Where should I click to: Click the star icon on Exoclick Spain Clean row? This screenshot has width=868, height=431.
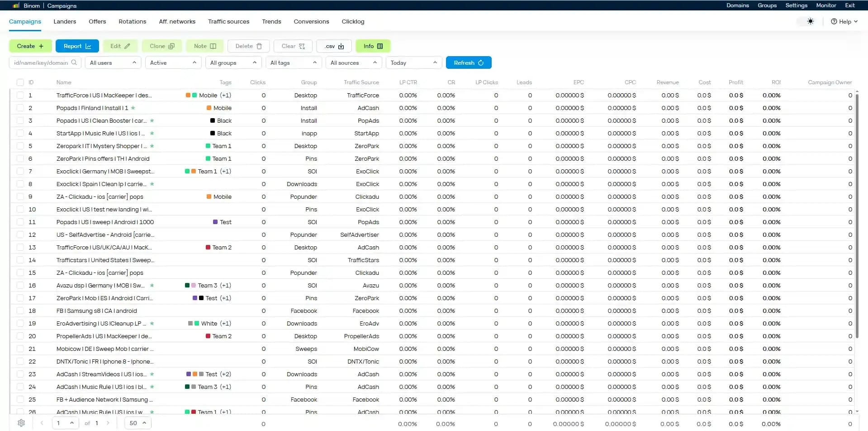(x=152, y=184)
